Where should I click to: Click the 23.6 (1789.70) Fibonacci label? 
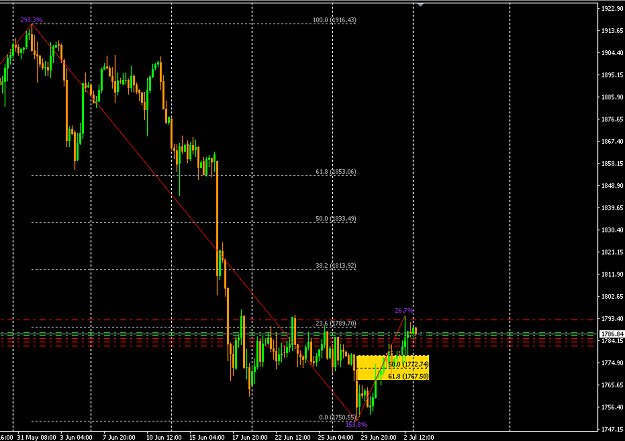tap(336, 323)
